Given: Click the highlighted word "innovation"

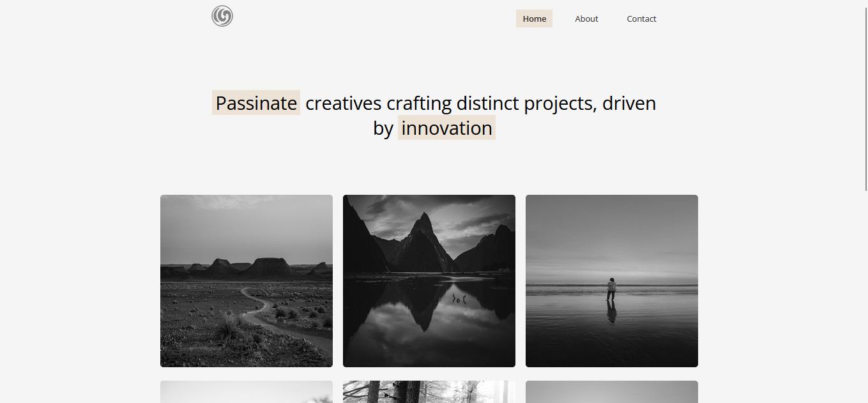Looking at the screenshot, I should tap(446, 128).
